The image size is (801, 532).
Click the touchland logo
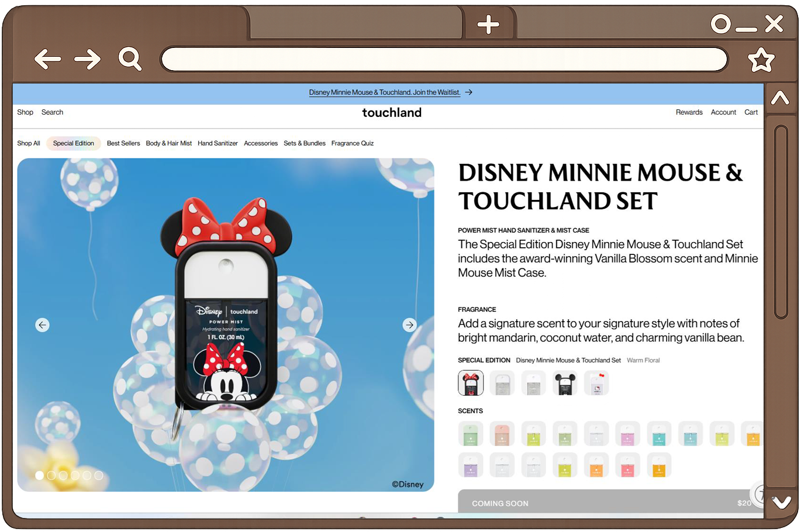click(392, 112)
